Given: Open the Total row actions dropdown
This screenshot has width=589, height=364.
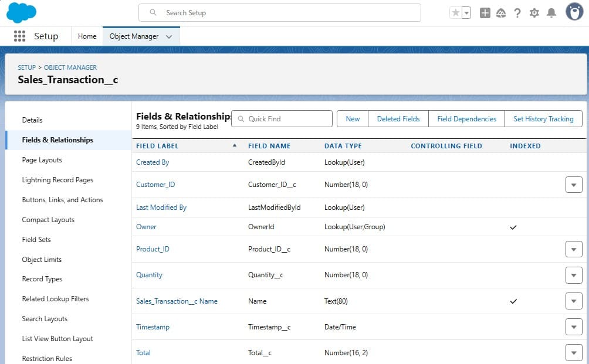Looking at the screenshot, I should pyautogui.click(x=574, y=353).
